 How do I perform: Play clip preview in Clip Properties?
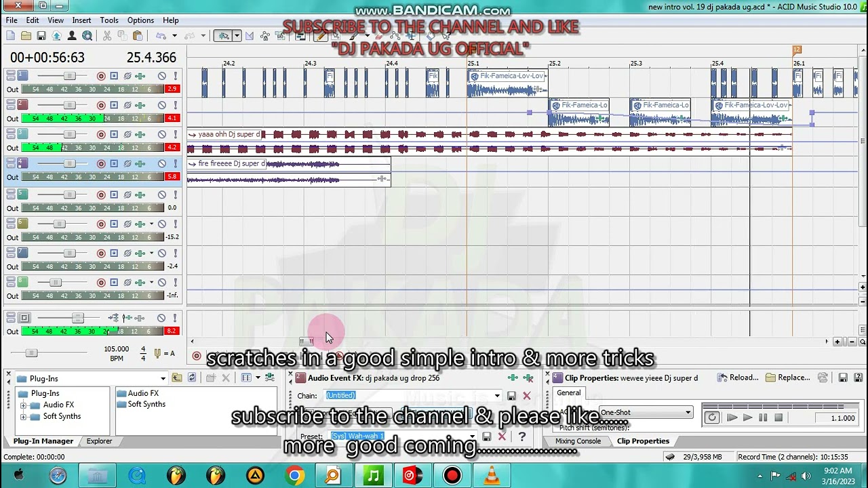[748, 418]
